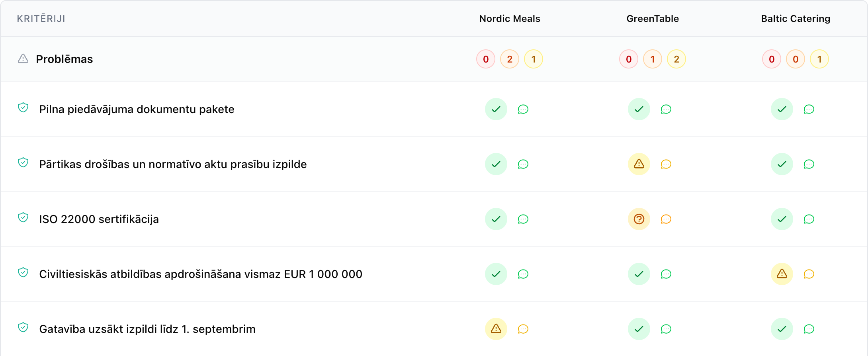Click GreenTable warning icon for food safety

point(639,164)
